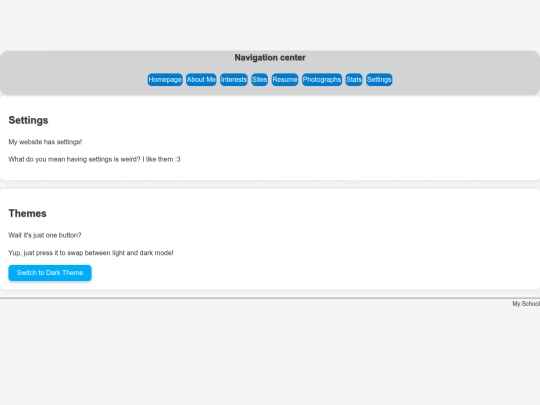This screenshot has height=405, width=540.
Task: Click the 'Wait it's just one button?' text
Action: tap(45, 235)
